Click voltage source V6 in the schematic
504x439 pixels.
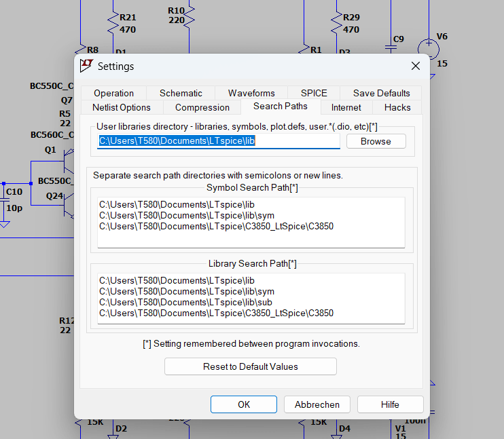click(428, 49)
